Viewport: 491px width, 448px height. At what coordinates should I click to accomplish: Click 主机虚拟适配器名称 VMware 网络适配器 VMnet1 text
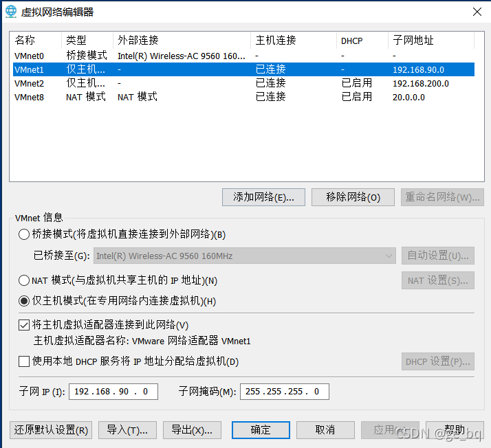click(x=142, y=341)
